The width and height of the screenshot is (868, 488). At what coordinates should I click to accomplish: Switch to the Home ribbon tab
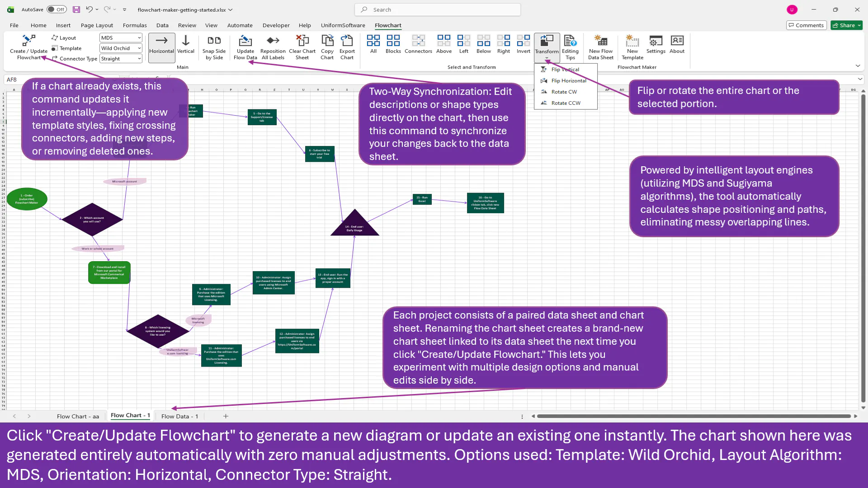[38, 25]
